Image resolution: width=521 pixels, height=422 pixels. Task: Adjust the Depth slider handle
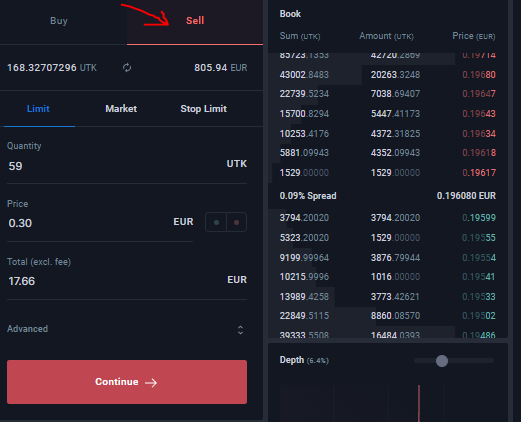[442, 361]
